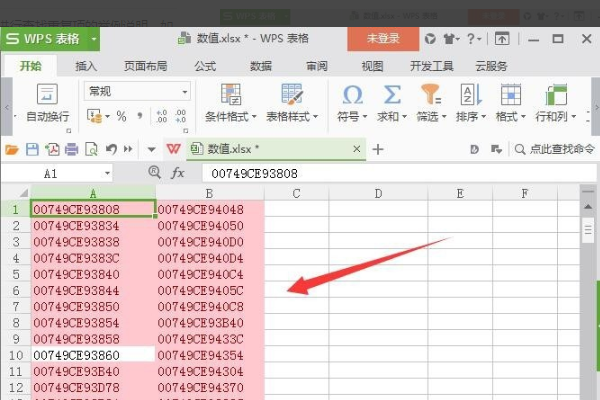This screenshot has height=400, width=600.
Task: Close the 数值.xlsx document tab
Action: 357,149
